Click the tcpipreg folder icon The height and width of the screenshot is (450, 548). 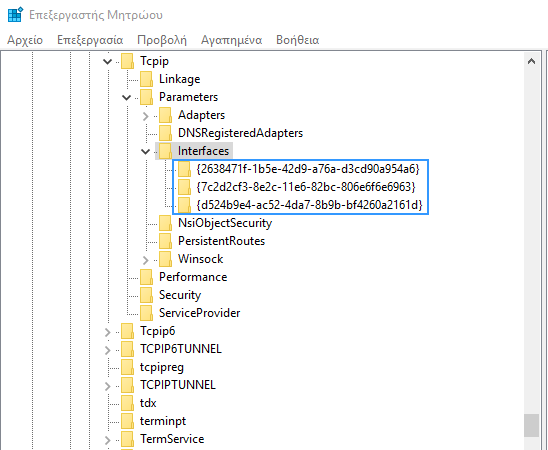128,367
